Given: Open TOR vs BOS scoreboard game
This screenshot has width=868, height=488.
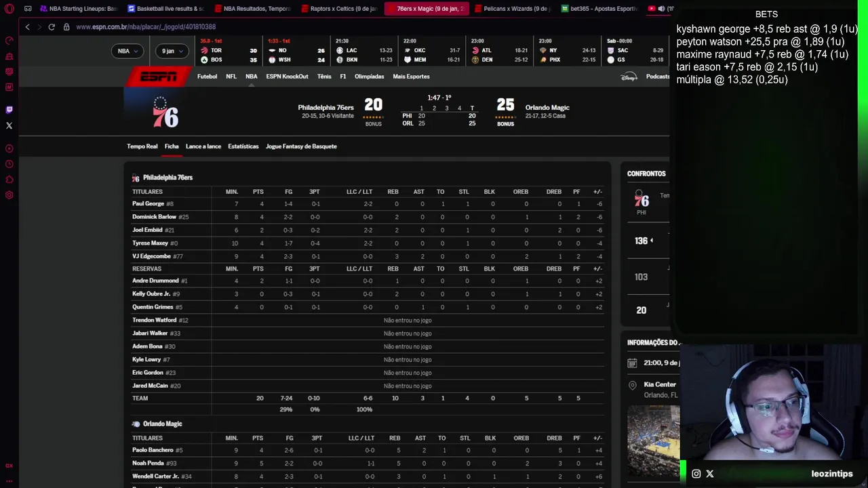Looking at the screenshot, I should click(x=228, y=51).
